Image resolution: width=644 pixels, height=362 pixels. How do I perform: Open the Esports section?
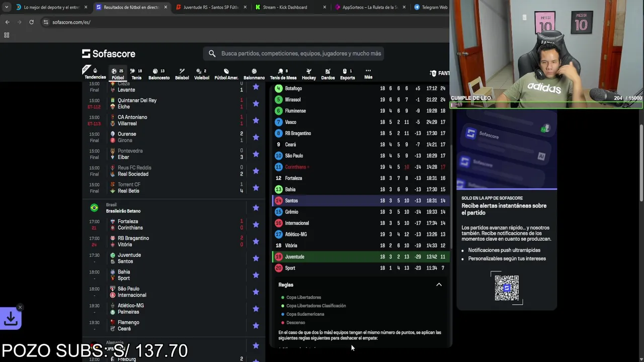(348, 74)
